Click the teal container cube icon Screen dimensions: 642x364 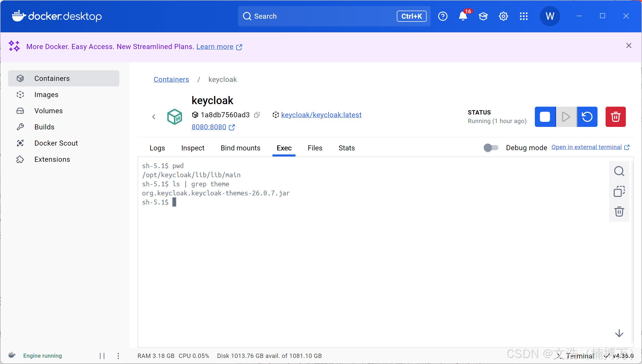coord(174,117)
